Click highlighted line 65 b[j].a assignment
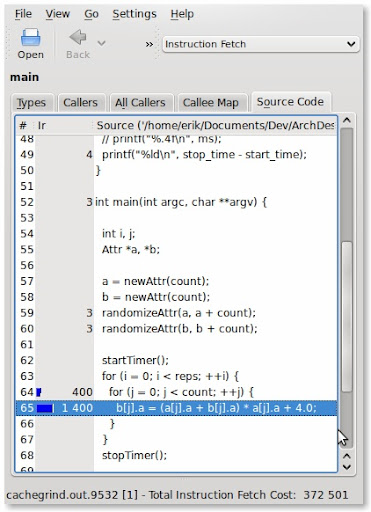This screenshot has width=371, height=512. click(176, 408)
